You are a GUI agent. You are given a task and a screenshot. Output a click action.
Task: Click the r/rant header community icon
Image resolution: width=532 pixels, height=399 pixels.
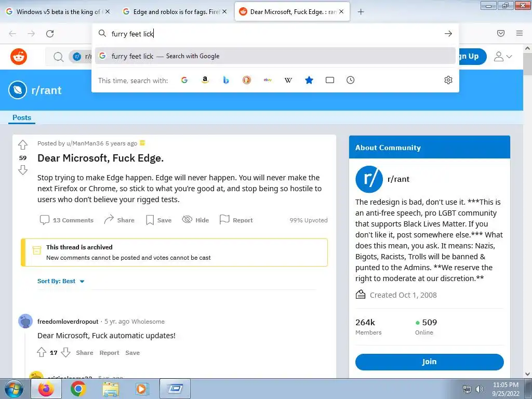(18, 90)
